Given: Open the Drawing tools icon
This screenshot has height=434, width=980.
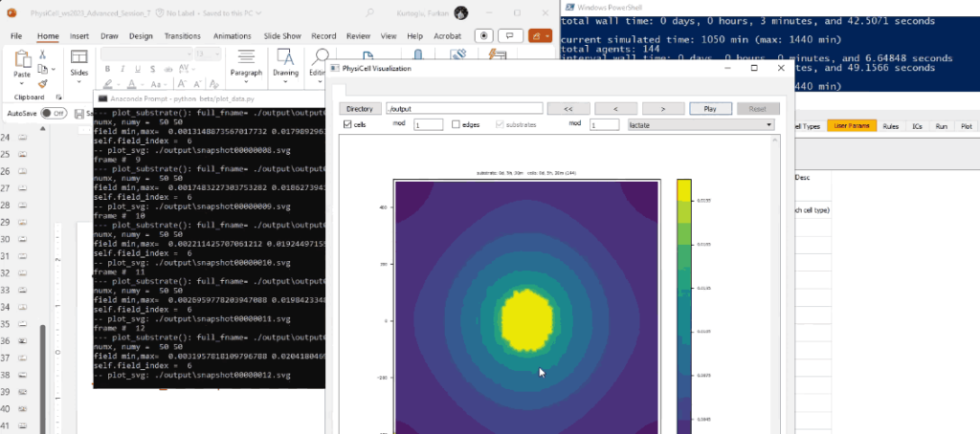Looking at the screenshot, I should click(x=285, y=57).
